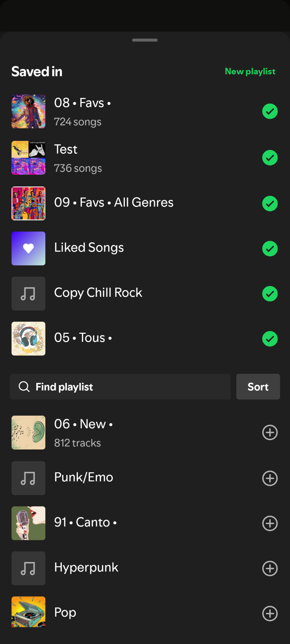This screenshot has height=644, width=290.
Task: Tap the 06 • New • ear cover thumbnail
Action: click(x=29, y=432)
